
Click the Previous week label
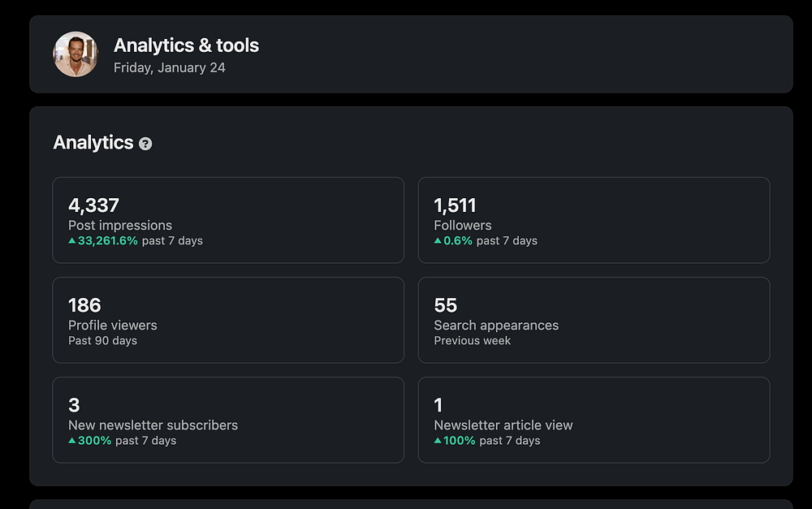click(472, 341)
